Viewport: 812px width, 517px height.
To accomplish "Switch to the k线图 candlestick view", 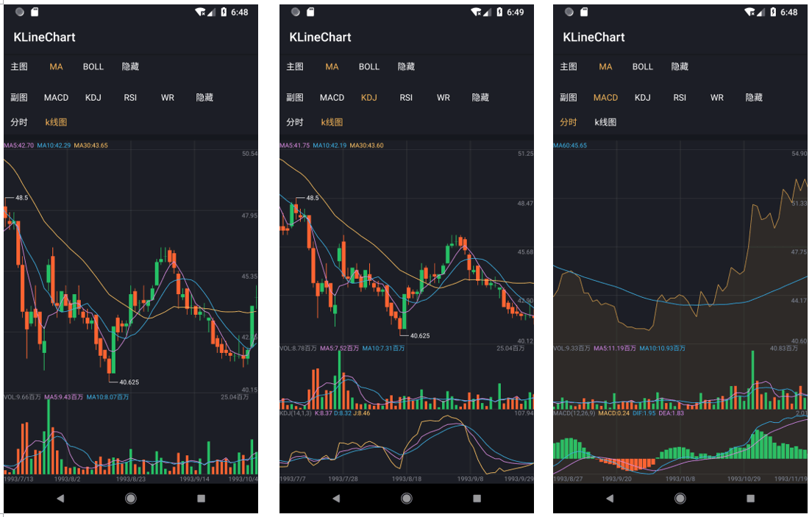I will 55,121.
